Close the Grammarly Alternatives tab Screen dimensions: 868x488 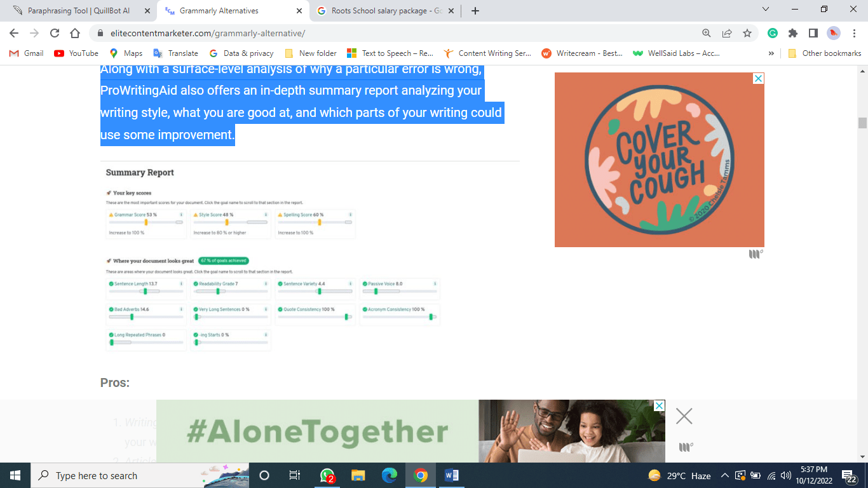pyautogui.click(x=298, y=11)
